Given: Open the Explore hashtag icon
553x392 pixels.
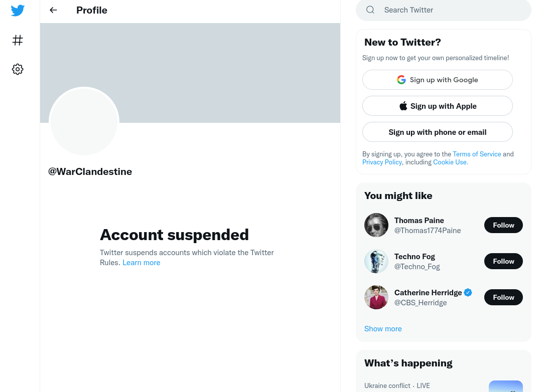Looking at the screenshot, I should (18, 40).
